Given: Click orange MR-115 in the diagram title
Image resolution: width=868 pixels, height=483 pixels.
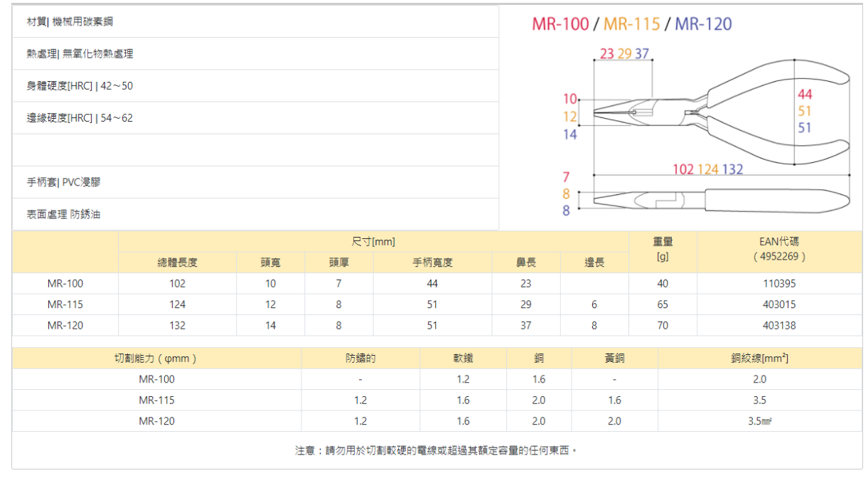Looking at the screenshot, I should click(631, 24).
